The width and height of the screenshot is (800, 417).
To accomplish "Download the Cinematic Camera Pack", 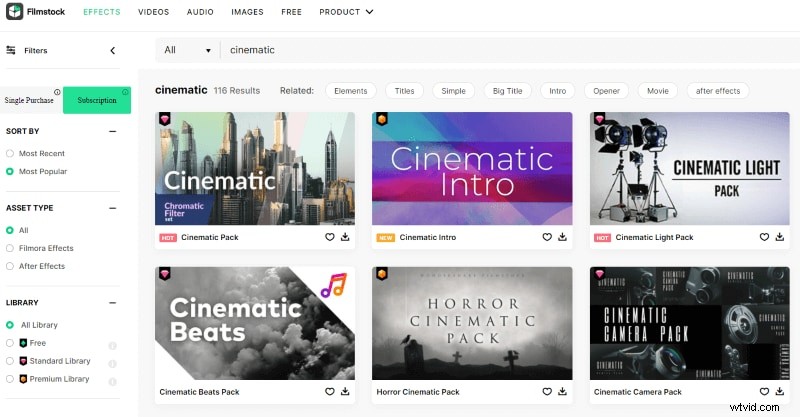I will tap(779, 391).
